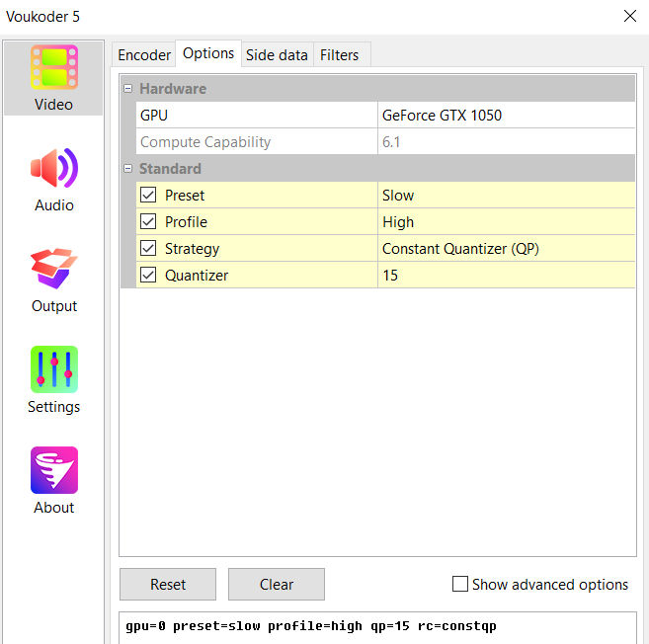
Task: Click in the parameter string text field
Action: [377, 626]
